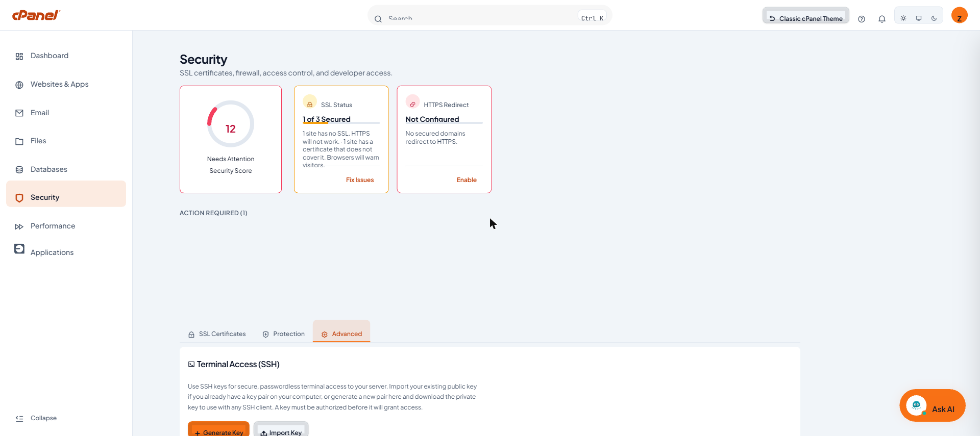Image resolution: width=980 pixels, height=436 pixels.
Task: Click the Needs Attention label
Action: click(231, 159)
